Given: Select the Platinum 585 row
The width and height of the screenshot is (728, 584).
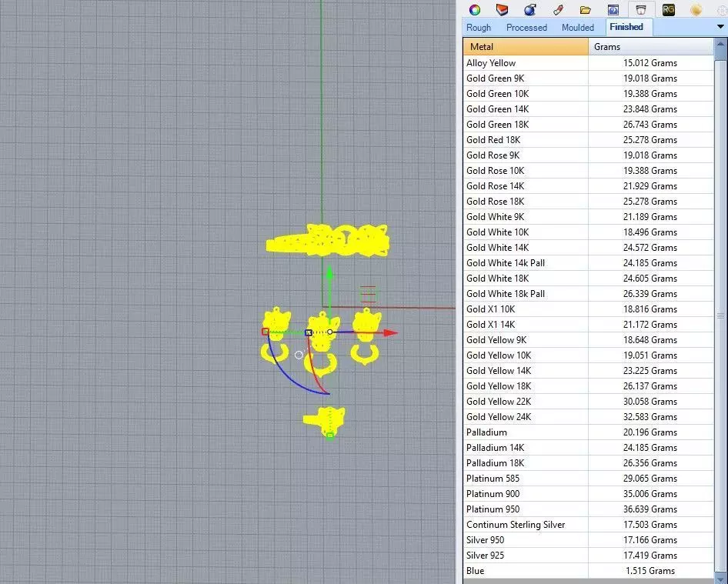Looking at the screenshot, I should point(588,478).
